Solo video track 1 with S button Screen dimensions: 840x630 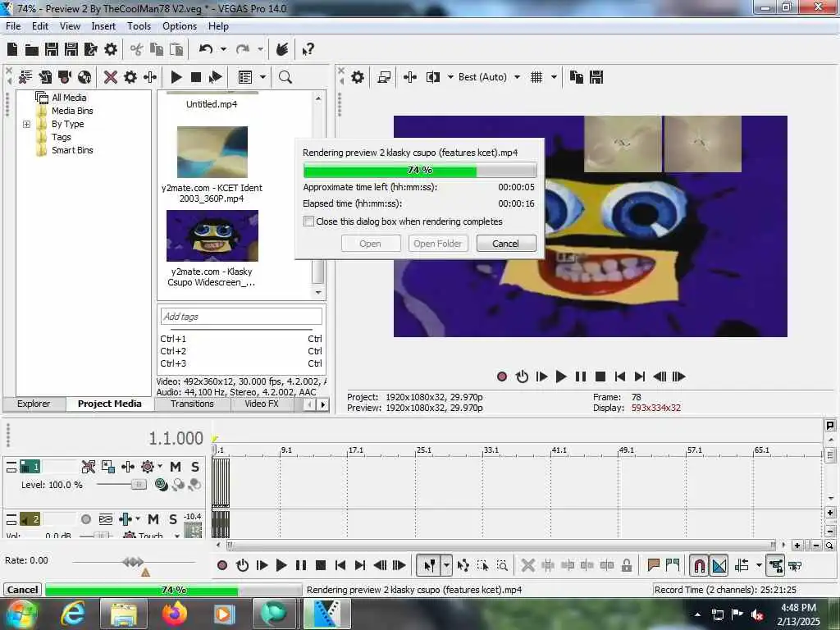click(195, 467)
